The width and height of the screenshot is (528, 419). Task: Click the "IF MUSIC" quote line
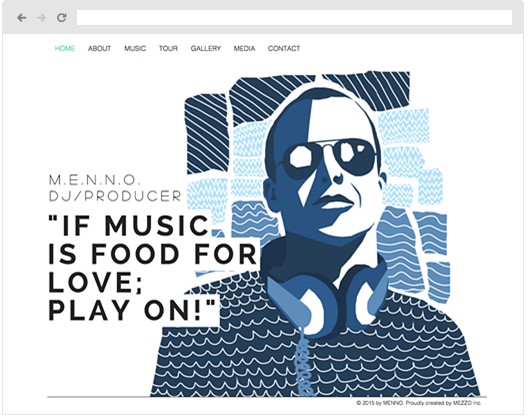129,226
